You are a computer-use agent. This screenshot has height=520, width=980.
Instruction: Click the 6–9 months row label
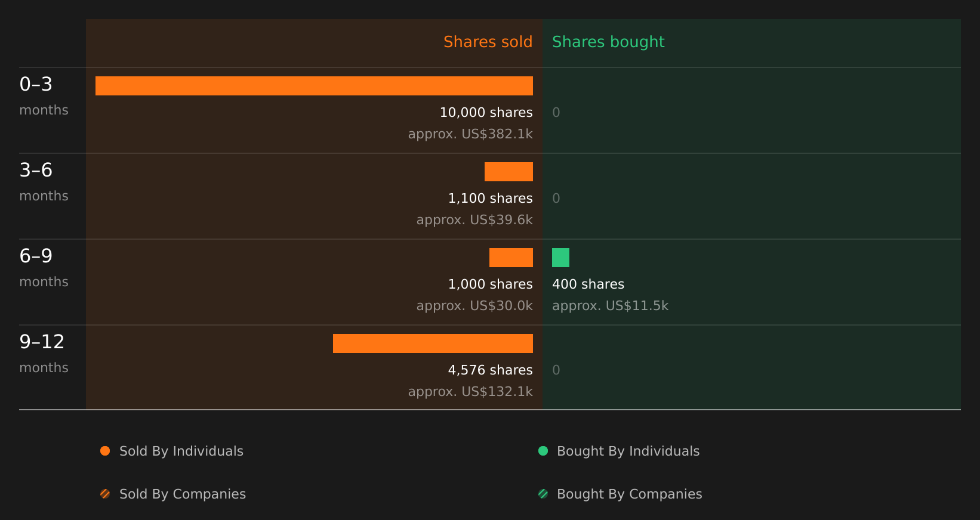point(44,268)
